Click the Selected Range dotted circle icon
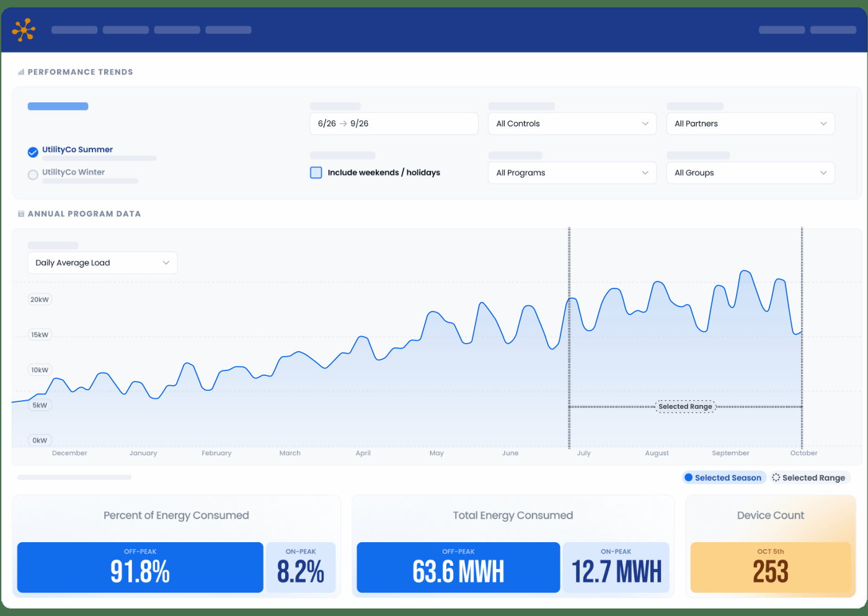Image resolution: width=868 pixels, height=616 pixels. pyautogui.click(x=776, y=478)
